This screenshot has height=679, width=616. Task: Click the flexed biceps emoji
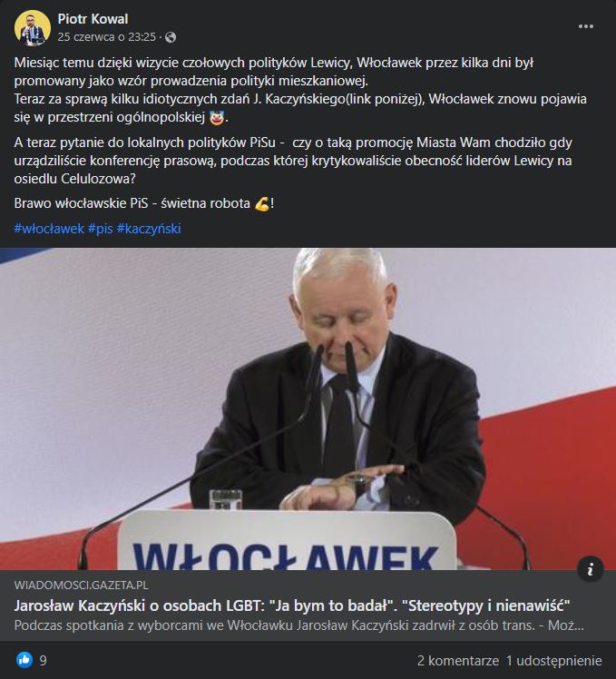[x=262, y=203]
